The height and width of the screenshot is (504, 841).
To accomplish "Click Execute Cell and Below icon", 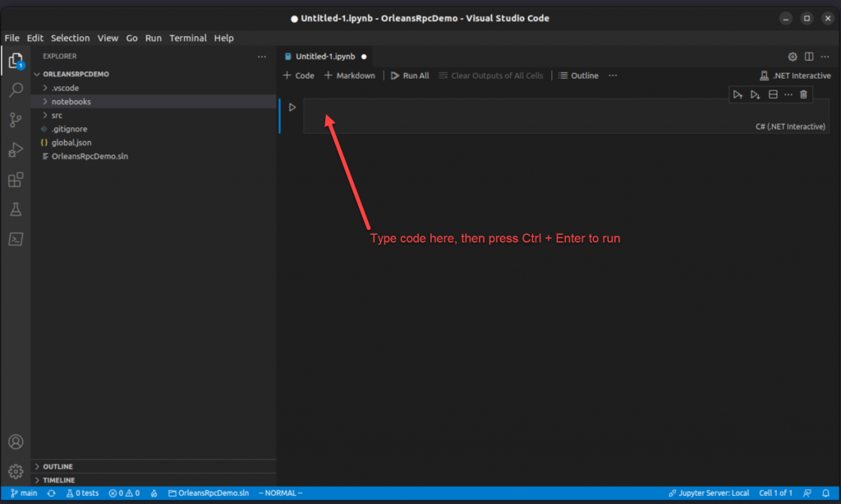I will (756, 95).
